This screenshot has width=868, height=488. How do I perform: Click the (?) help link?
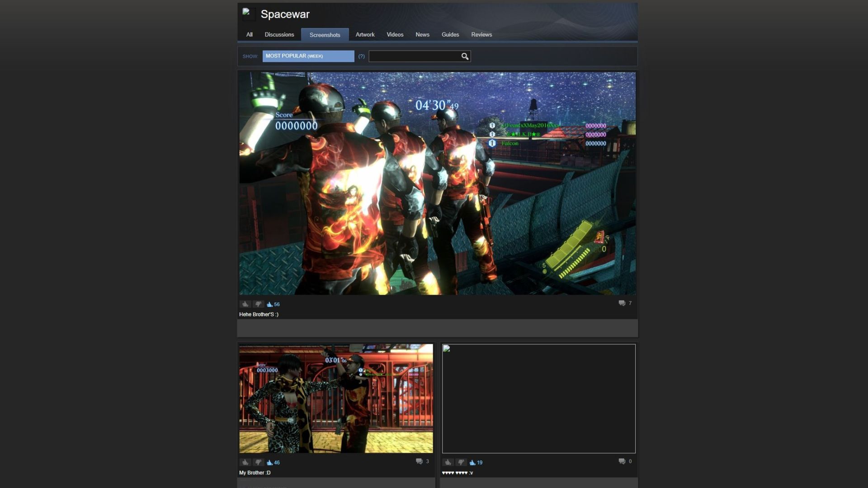361,56
